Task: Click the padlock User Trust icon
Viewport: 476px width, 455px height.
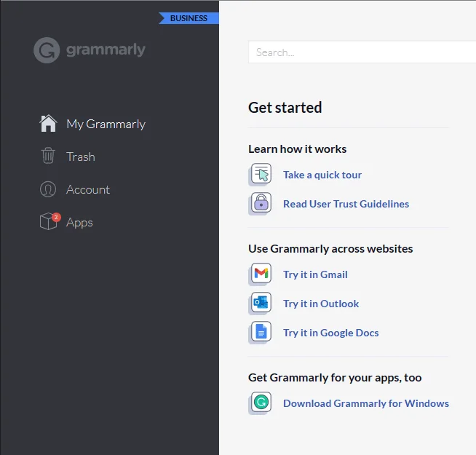Action: pos(261,203)
